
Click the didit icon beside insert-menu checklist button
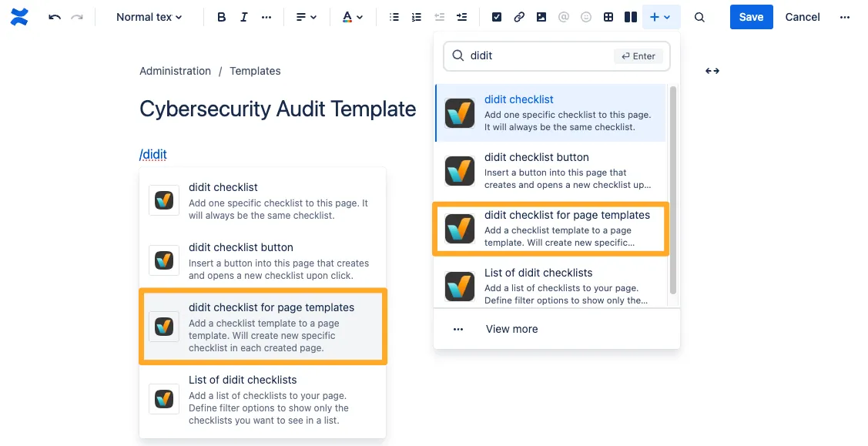pyautogui.click(x=460, y=171)
